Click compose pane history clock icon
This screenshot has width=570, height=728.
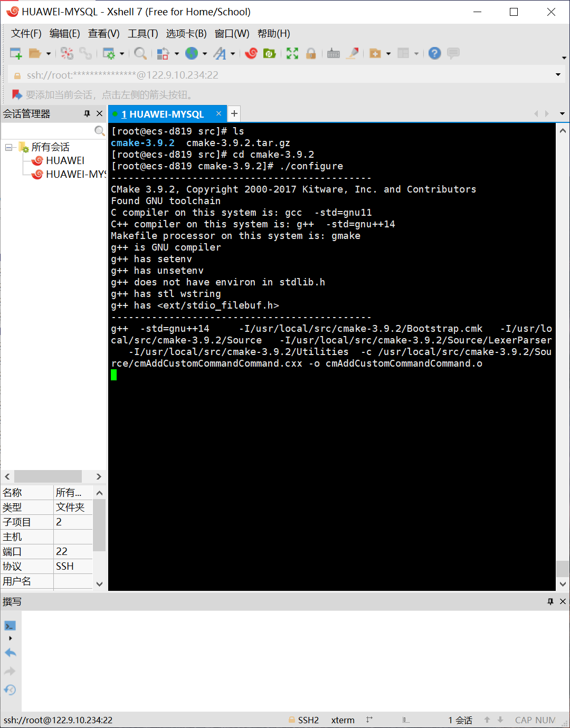point(10,690)
